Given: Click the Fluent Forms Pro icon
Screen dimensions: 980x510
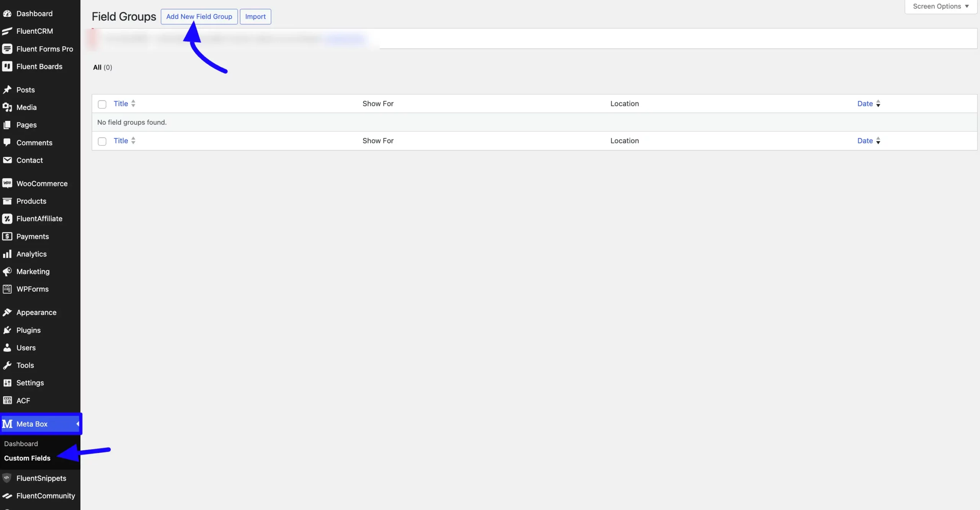Looking at the screenshot, I should pos(7,49).
